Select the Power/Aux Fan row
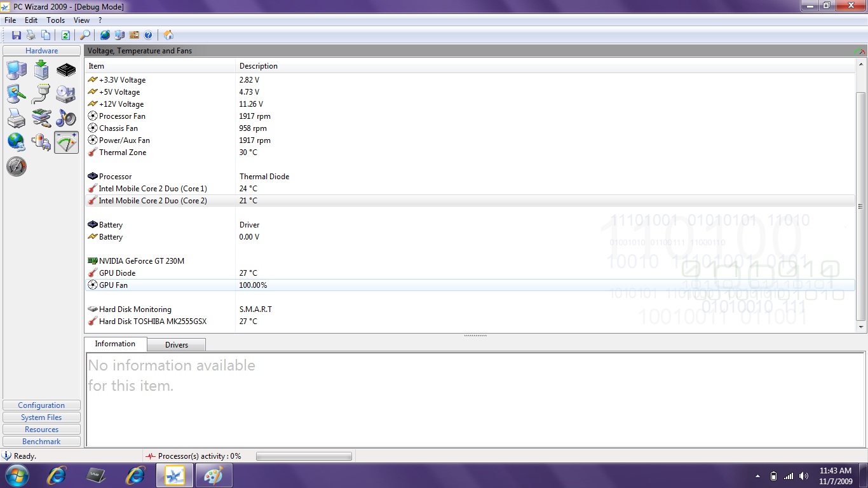Screen dimensions: 868x488 coord(470,140)
